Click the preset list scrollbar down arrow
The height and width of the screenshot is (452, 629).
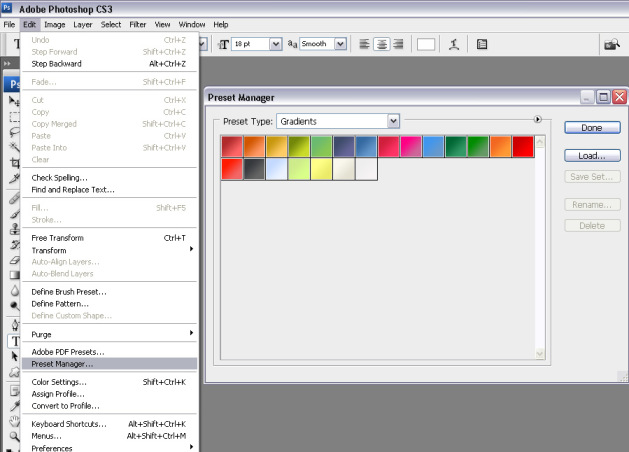point(540,354)
